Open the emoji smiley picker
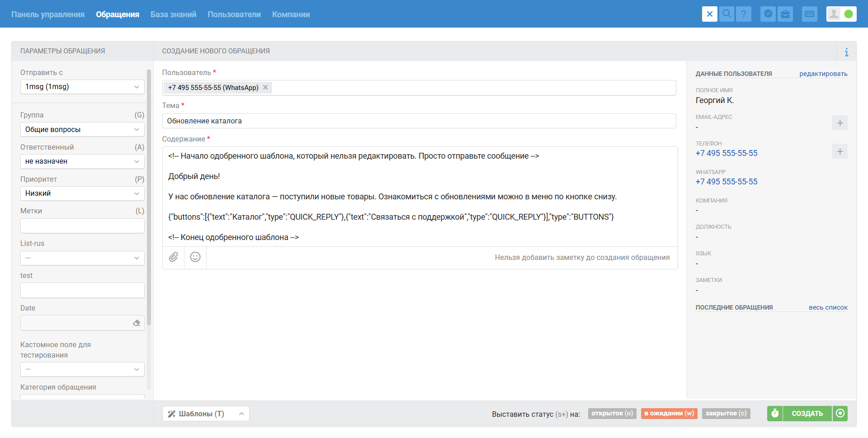The image size is (868, 438). point(195,257)
